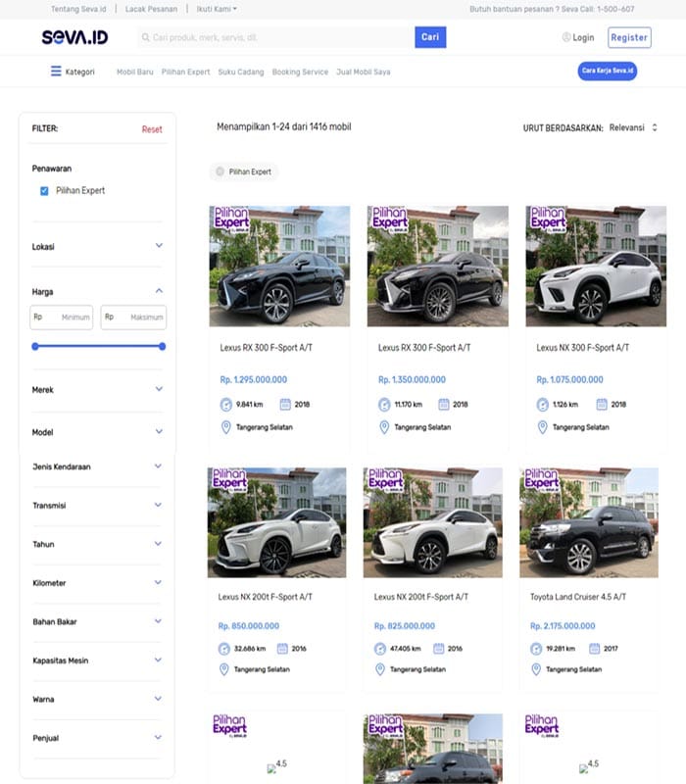Click calendar icon on Rp. 850.000.000 card
The width and height of the screenshot is (686, 784).
coord(282,649)
